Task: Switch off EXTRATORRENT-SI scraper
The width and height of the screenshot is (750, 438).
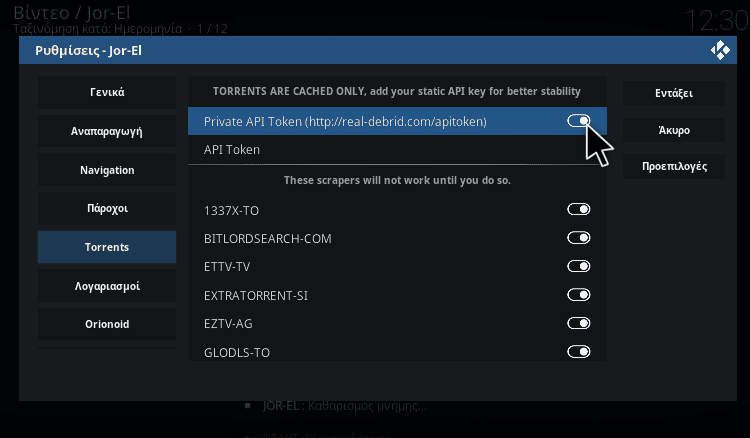Action: pos(578,295)
